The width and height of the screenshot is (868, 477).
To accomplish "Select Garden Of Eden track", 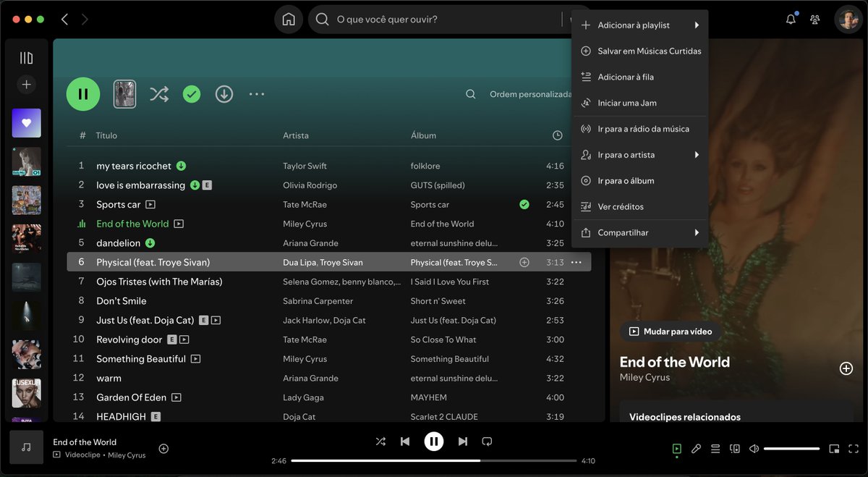I will click(131, 397).
